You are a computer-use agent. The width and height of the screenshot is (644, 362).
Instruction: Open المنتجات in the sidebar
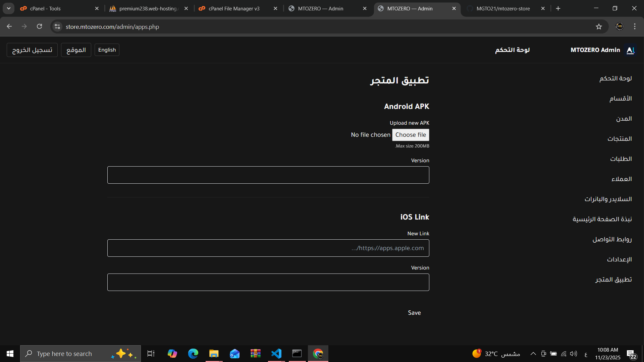[619, 139]
